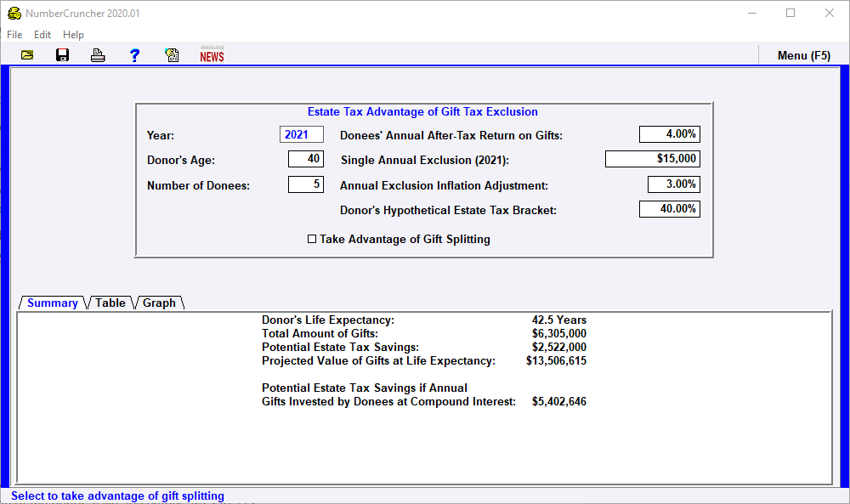Click the $13,506,615 projected value
The height and width of the screenshot is (504, 850).
coord(556,360)
